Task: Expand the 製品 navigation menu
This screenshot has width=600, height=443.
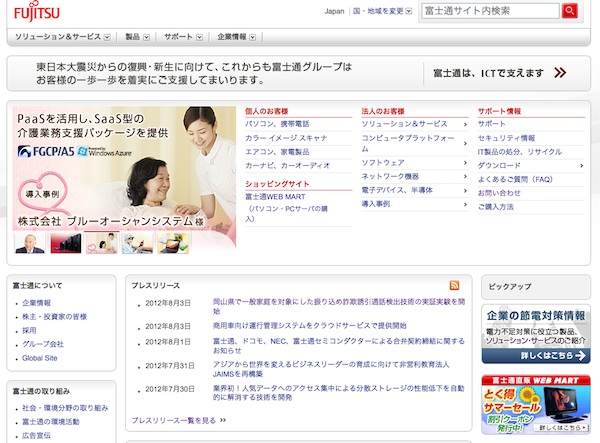Action: 136,36
